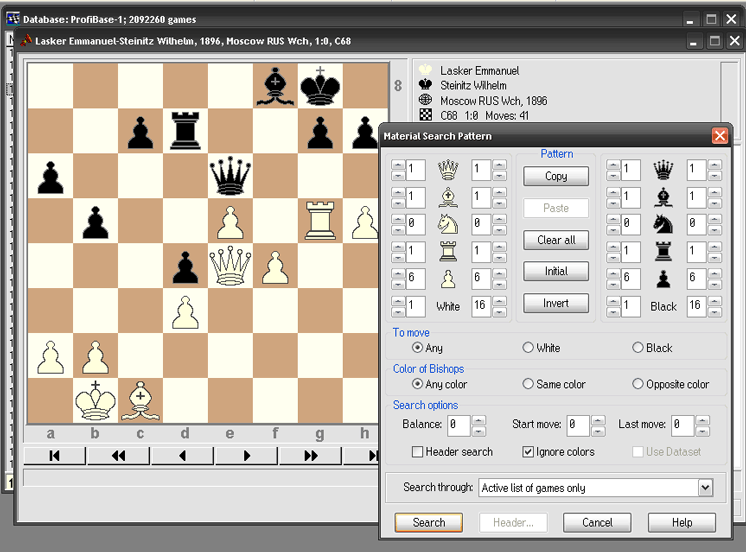Click the black pawn on d4
746x552 pixels.
185,266
